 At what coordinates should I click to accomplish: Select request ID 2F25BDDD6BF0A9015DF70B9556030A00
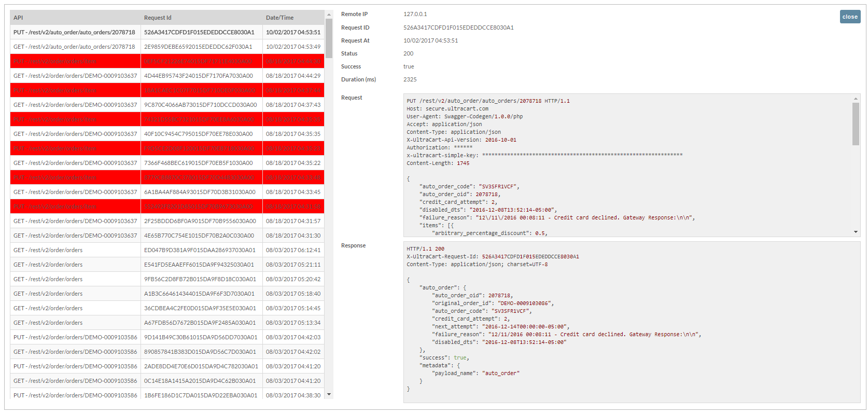coord(167,221)
